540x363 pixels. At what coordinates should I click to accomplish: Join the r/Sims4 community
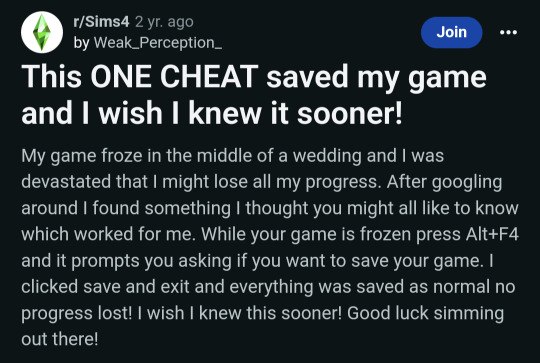click(x=451, y=32)
